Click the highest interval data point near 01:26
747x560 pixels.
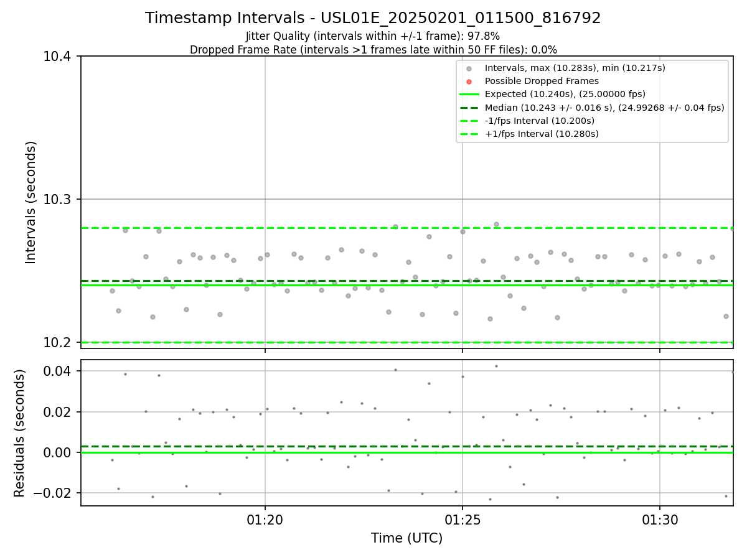496,224
